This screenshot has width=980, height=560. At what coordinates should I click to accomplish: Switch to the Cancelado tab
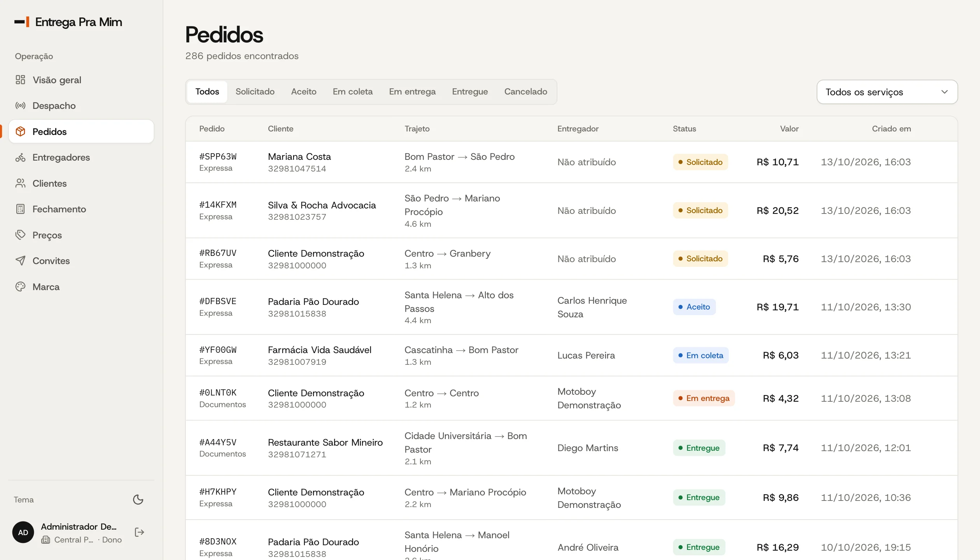pyautogui.click(x=526, y=92)
